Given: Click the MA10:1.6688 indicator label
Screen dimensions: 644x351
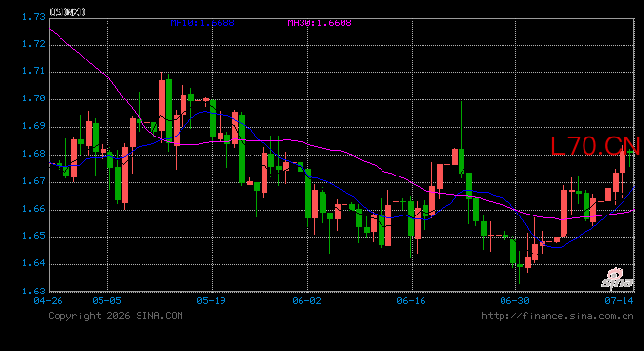Looking at the screenshot, I should click(x=203, y=23).
